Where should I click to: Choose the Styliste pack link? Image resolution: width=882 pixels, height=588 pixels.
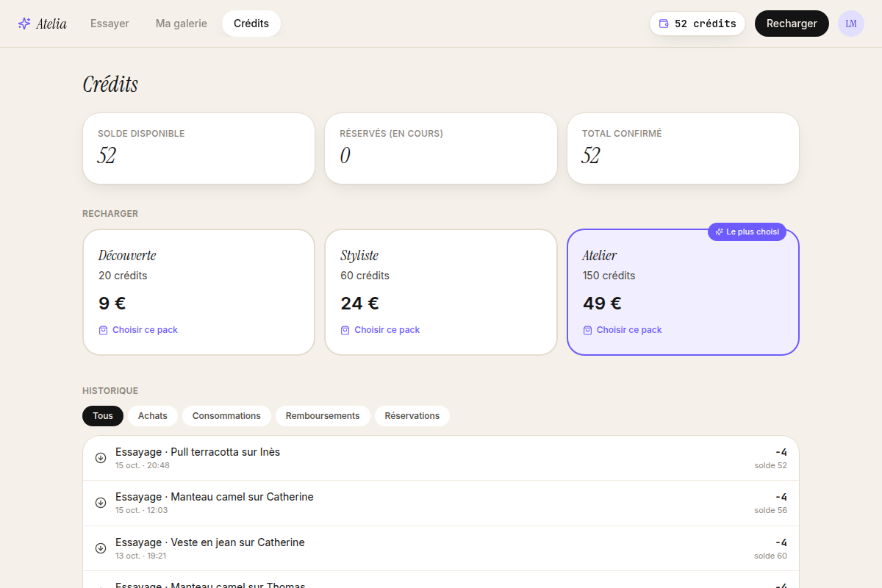click(x=380, y=330)
